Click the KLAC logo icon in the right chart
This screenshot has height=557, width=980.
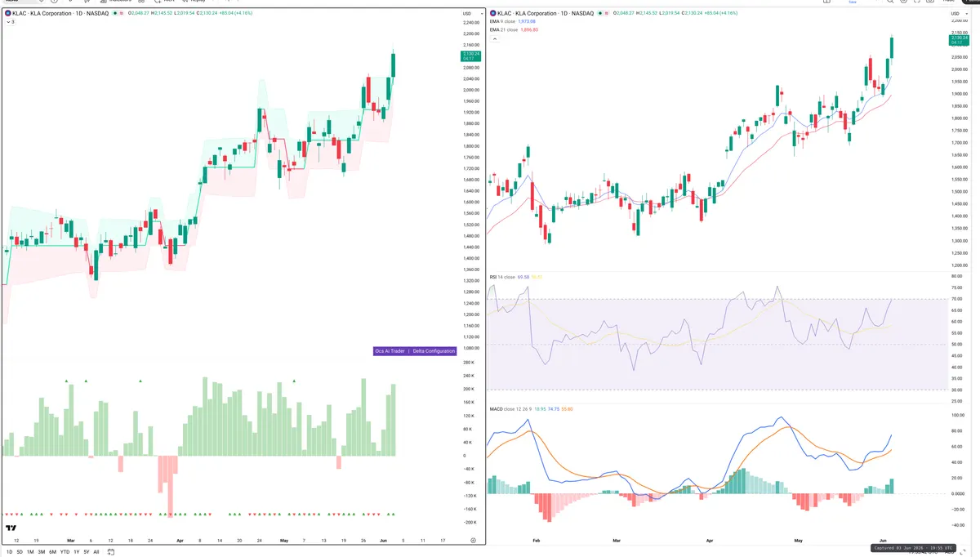pyautogui.click(x=492, y=13)
